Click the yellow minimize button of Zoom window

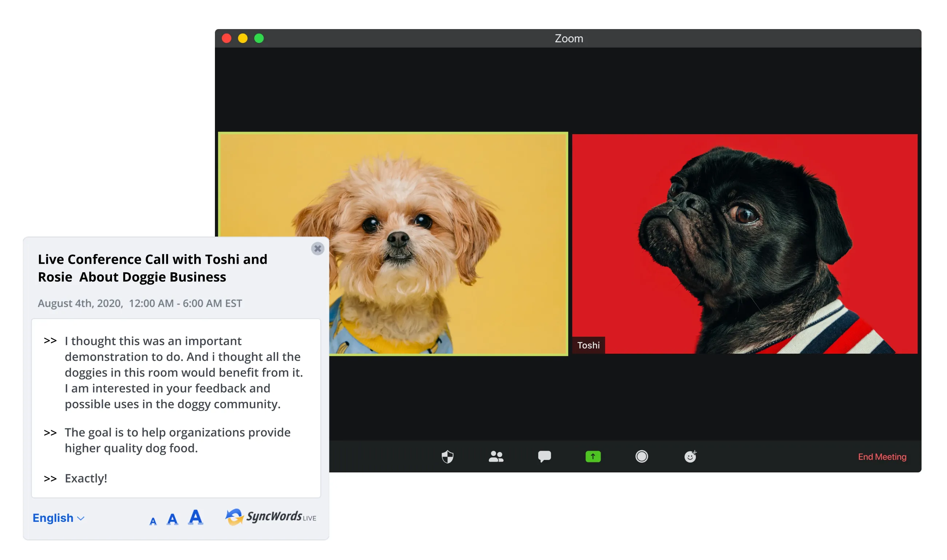(x=243, y=39)
